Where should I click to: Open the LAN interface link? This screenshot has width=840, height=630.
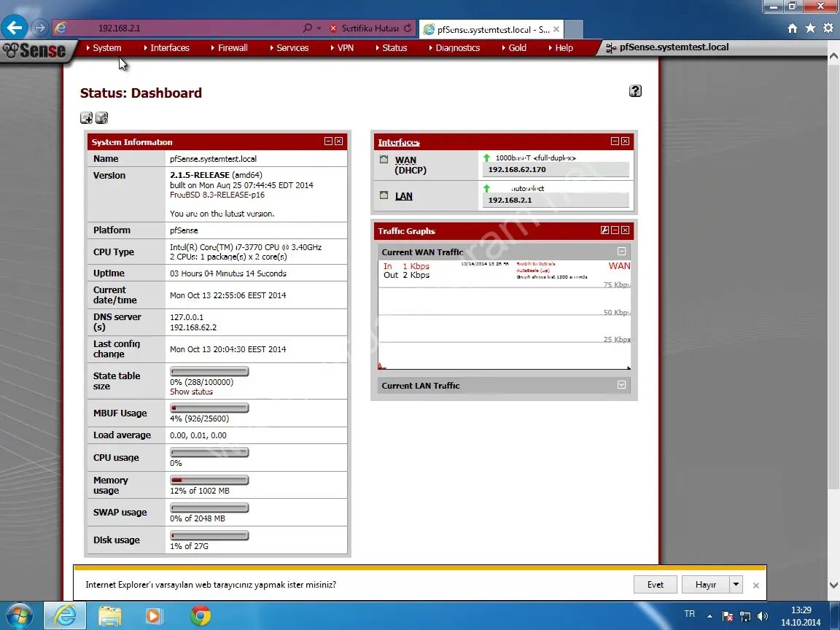(x=403, y=196)
